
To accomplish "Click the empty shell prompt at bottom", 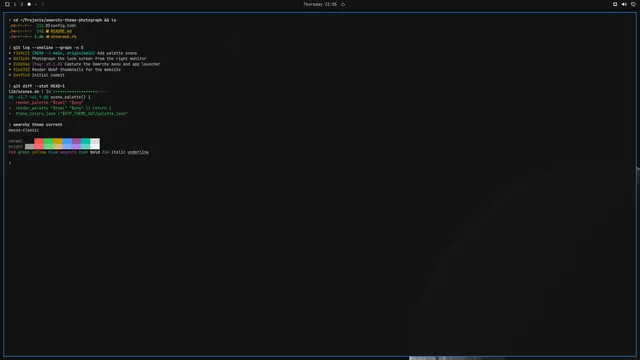I will pos(10,163).
